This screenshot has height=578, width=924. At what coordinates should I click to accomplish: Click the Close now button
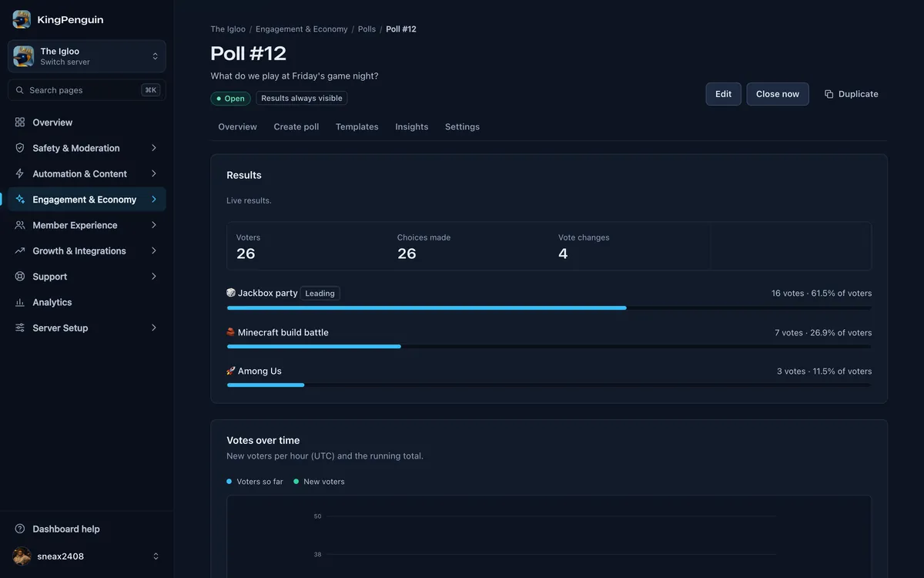pyautogui.click(x=778, y=94)
